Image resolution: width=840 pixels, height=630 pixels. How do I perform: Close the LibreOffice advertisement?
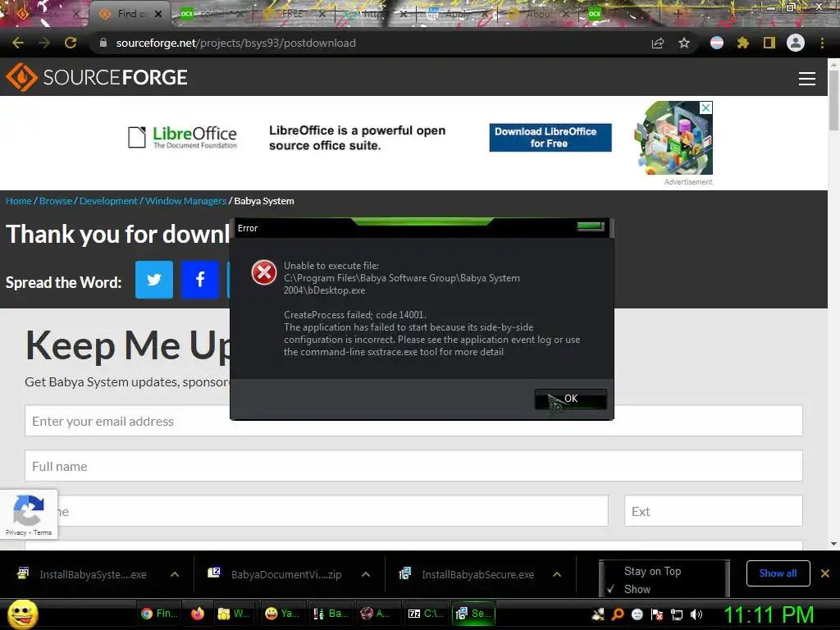coord(706,107)
